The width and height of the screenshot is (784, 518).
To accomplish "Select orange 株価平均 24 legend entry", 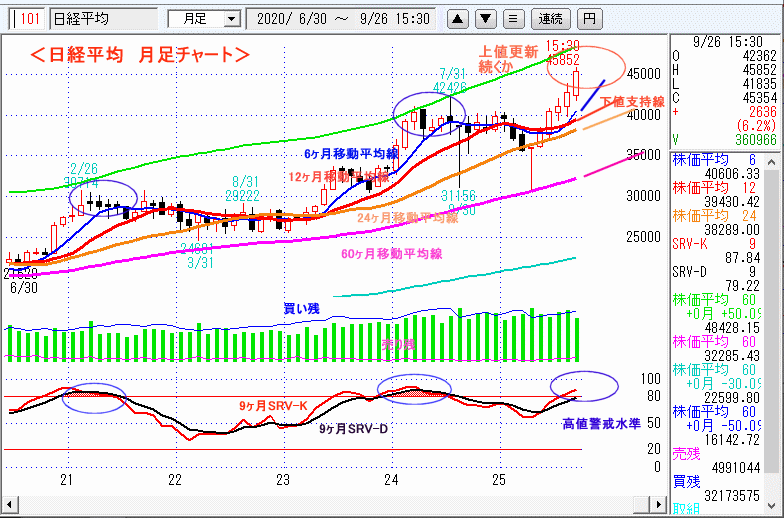I will pos(725,222).
